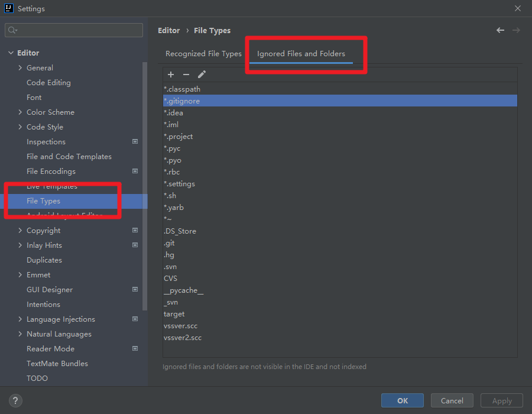The width and height of the screenshot is (532, 414).
Task: Open File Encodings settings
Action: click(x=51, y=172)
